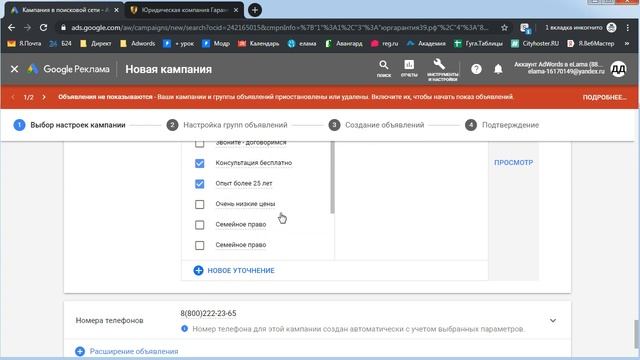Check Очень низкие цены callout
Screen dimensions: 640x360
pyautogui.click(x=199, y=204)
